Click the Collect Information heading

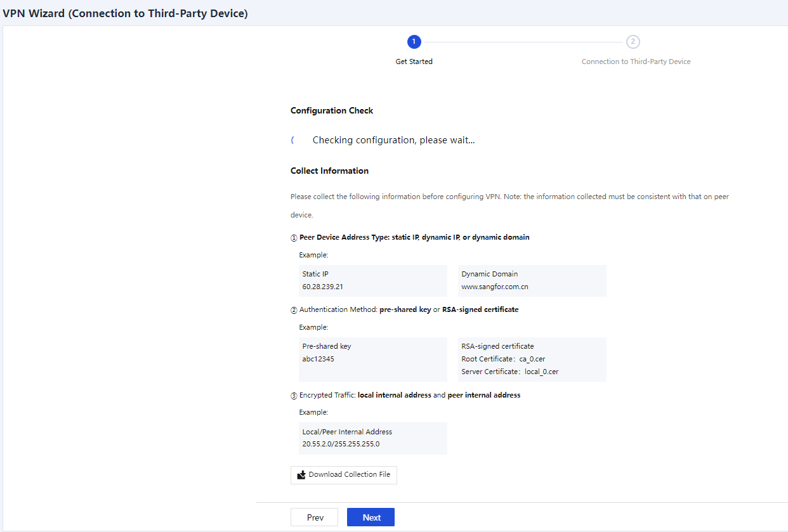(329, 171)
